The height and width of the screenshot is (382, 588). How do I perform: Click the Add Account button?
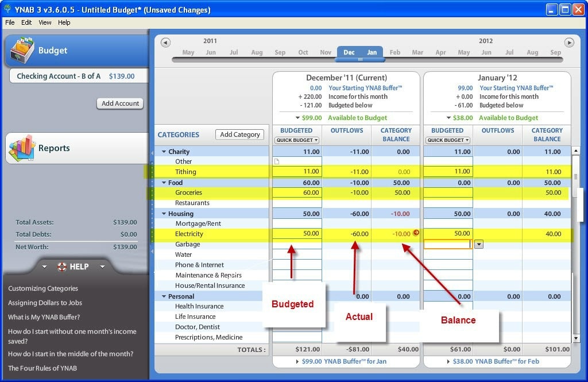119,103
